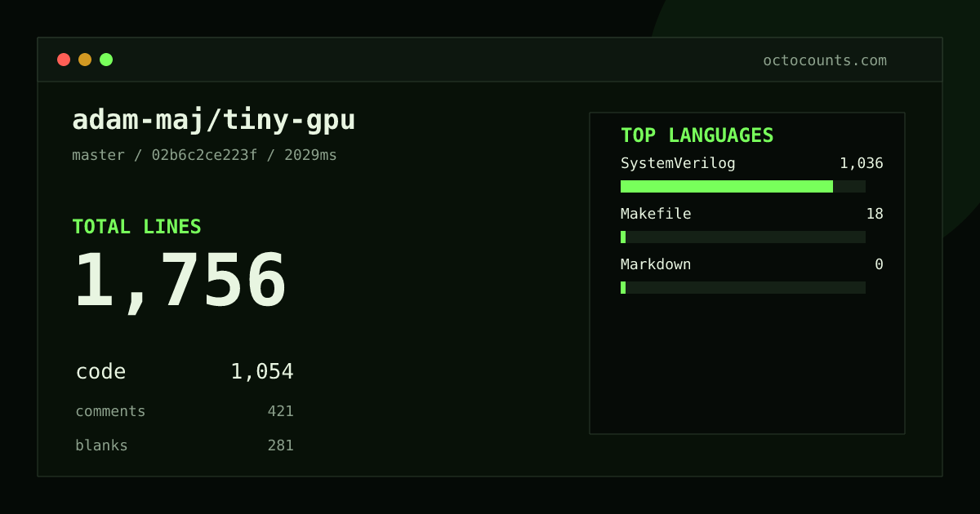Click the TOTAL LINES heading
Viewport: 980px width, 514px height.
coord(136,227)
